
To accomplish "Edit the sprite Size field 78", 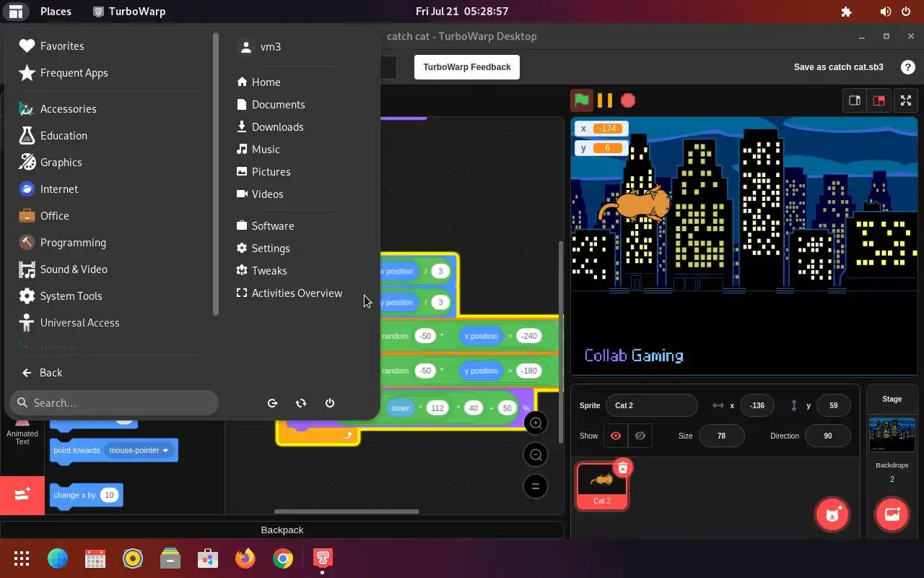I will click(x=721, y=436).
